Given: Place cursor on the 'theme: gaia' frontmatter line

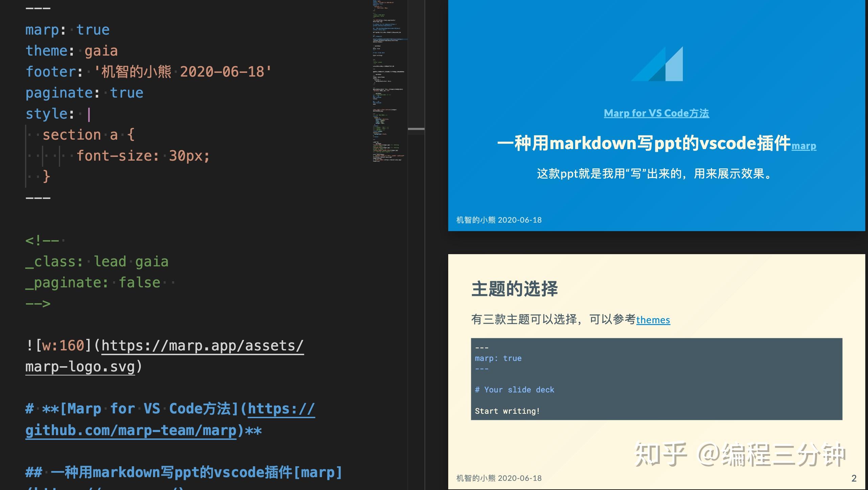Looking at the screenshot, I should [72, 50].
